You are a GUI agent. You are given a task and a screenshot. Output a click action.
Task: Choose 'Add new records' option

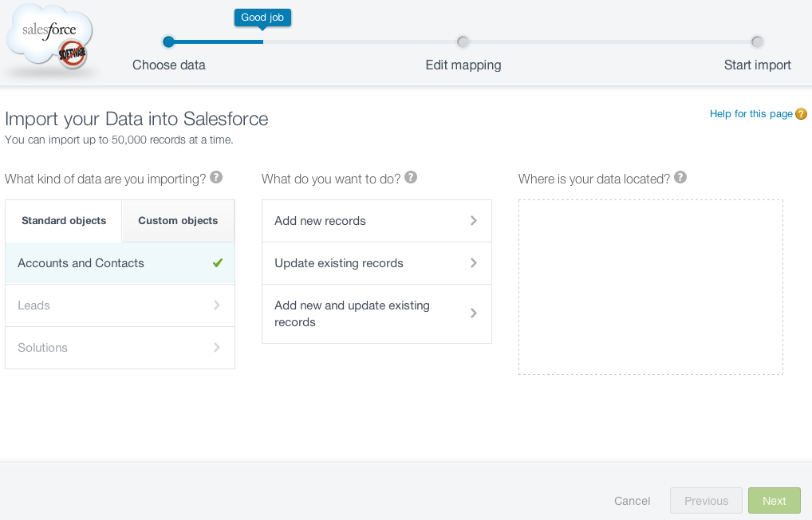[376, 221]
